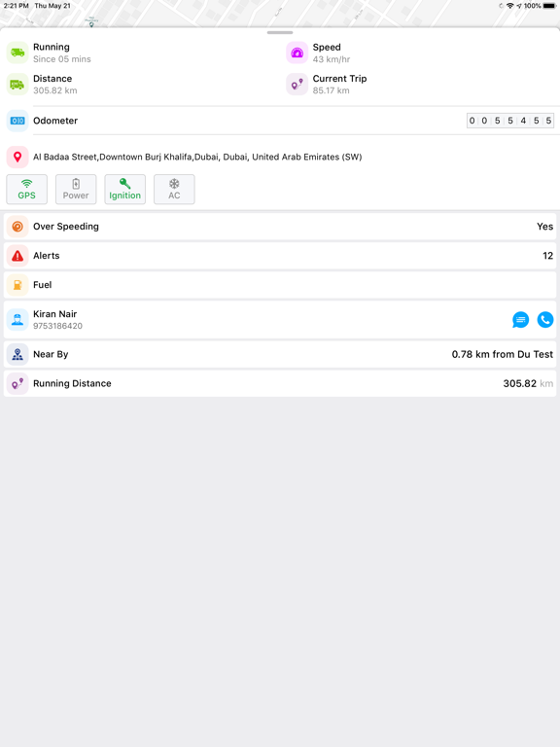Toggle the Power status button

click(x=76, y=189)
